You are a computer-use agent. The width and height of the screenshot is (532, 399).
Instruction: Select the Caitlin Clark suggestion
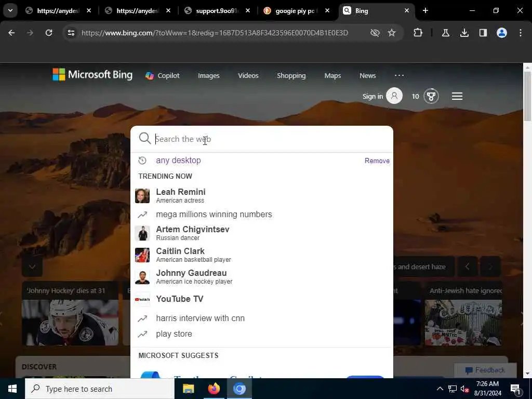262,255
